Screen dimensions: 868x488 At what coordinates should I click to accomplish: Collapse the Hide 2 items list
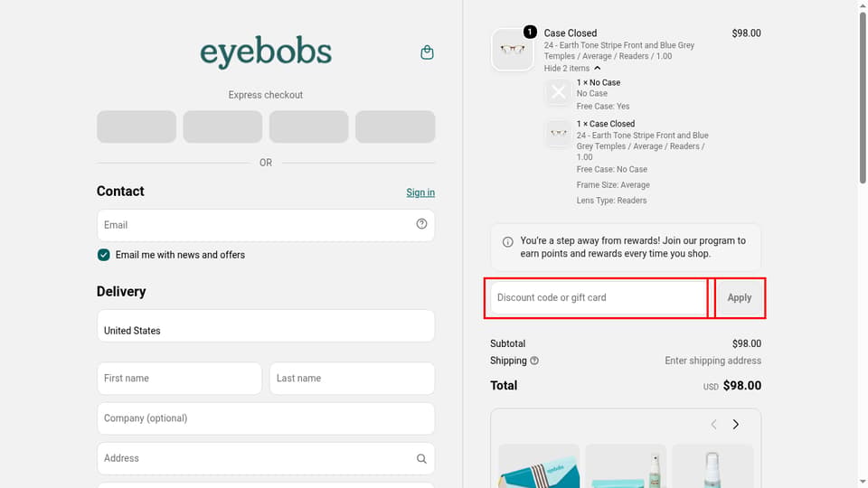(x=571, y=68)
